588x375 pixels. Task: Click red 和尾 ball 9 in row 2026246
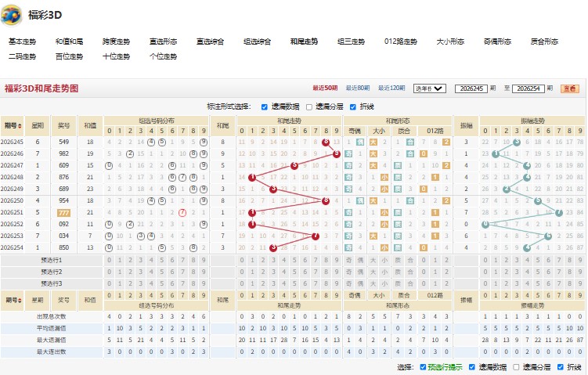tap(337, 153)
